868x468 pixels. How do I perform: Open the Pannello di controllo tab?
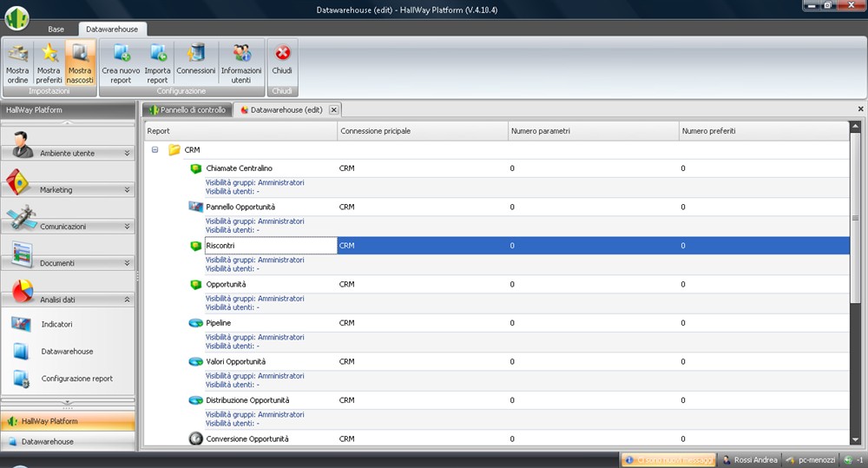(x=187, y=109)
